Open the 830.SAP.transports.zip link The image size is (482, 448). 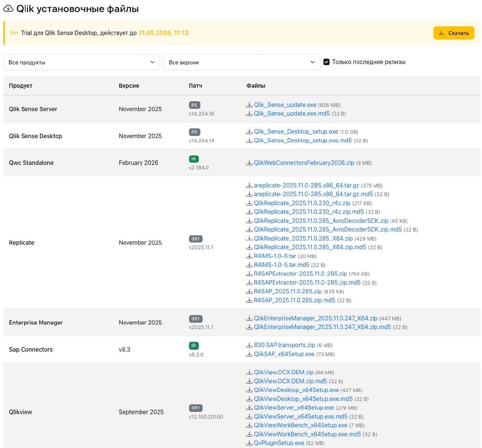coord(284,345)
